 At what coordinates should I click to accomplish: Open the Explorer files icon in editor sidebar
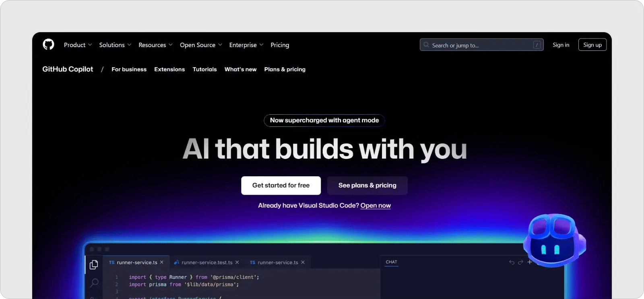point(94,264)
